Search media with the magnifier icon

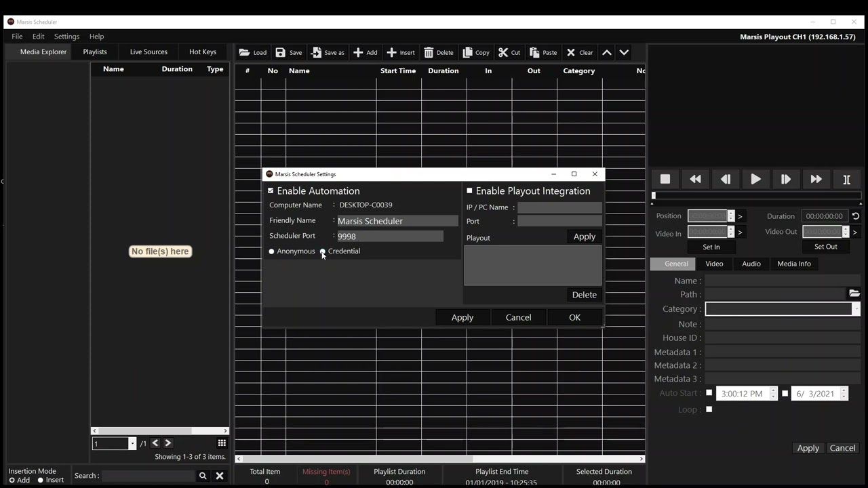203,476
